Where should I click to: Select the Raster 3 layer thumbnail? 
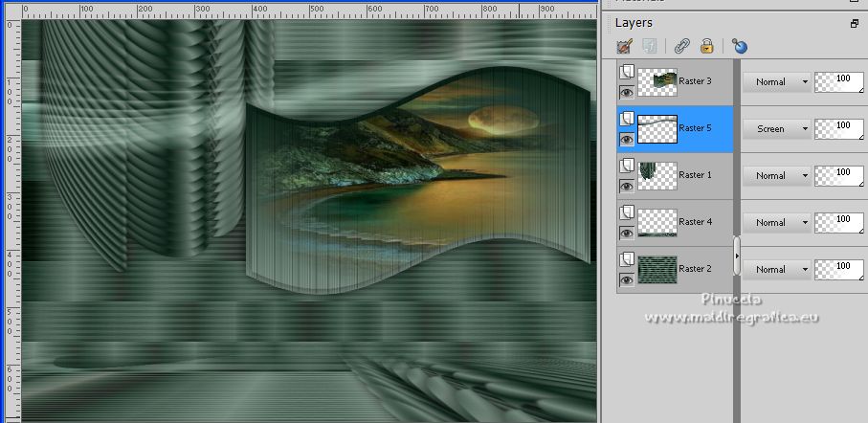click(657, 82)
